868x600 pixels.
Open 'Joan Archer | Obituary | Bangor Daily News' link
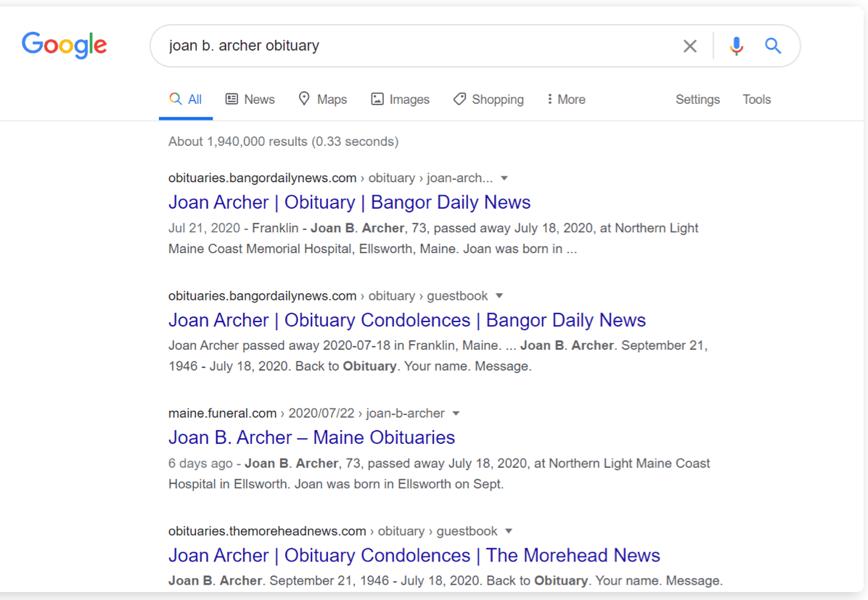(x=349, y=202)
